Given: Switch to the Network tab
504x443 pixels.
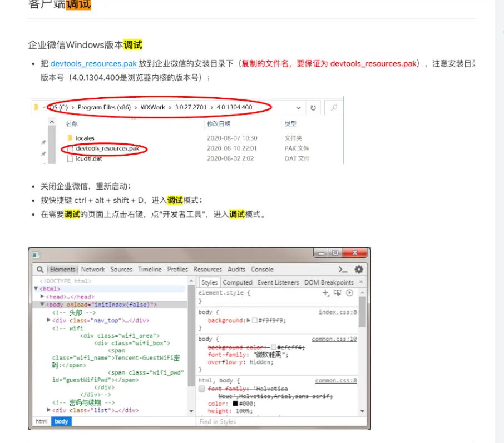Looking at the screenshot, I should pyautogui.click(x=92, y=270).
